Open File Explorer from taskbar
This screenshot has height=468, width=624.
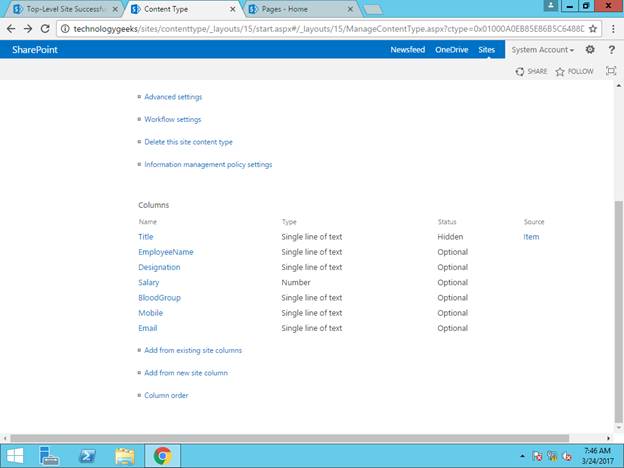click(125, 456)
